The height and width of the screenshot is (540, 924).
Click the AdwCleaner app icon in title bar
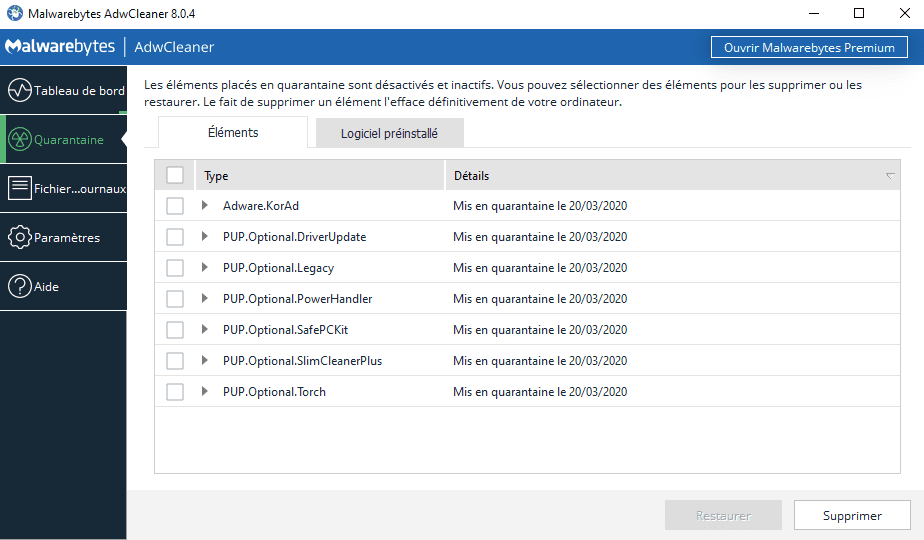pos(15,13)
